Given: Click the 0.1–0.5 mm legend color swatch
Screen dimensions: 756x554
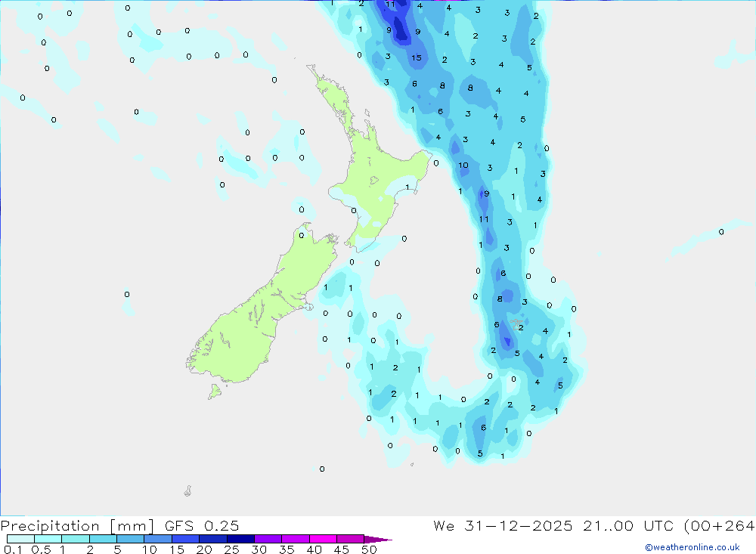Looking at the screenshot, I should tap(20, 539).
